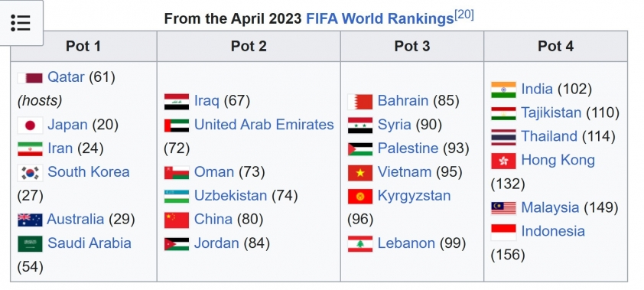Follow the Palestine link
Image resolution: width=644 pixels, height=290 pixels.
pos(408,148)
